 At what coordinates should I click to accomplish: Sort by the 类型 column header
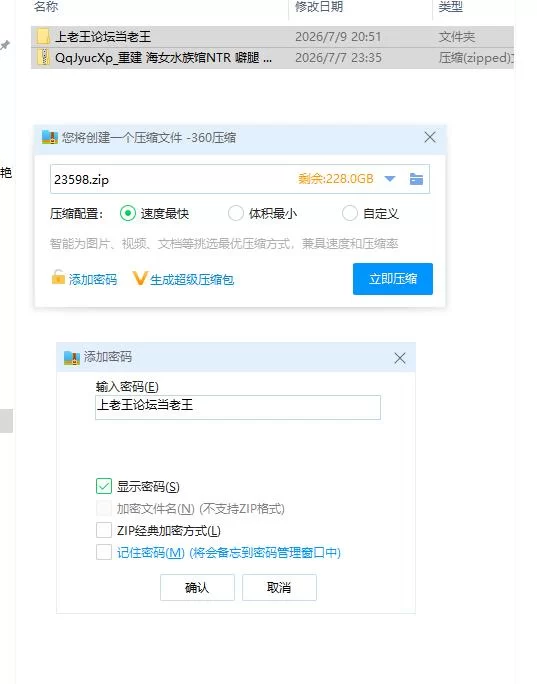click(x=451, y=7)
